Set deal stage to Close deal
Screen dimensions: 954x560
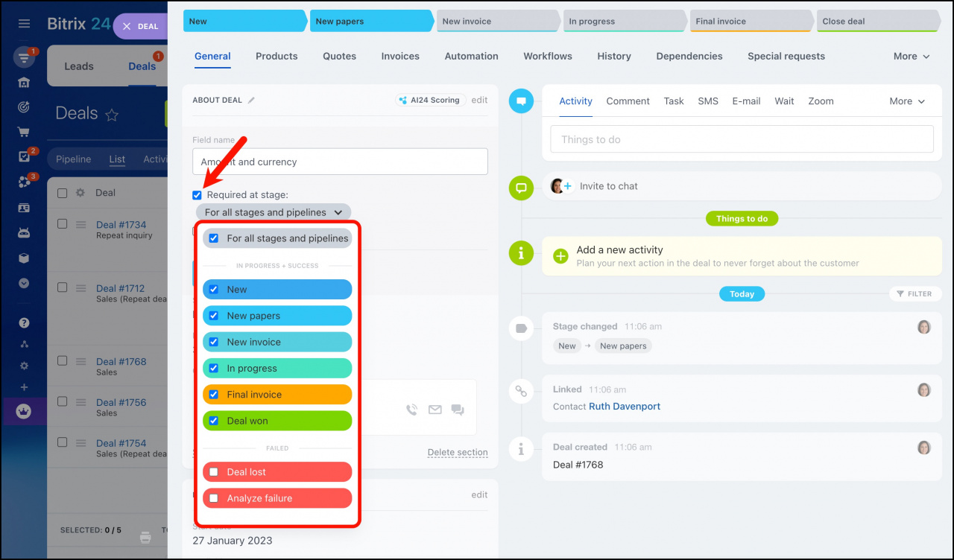878,21
